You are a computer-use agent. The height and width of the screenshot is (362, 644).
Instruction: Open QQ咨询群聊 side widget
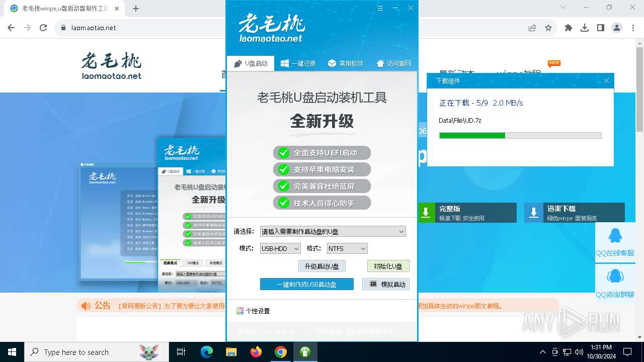[x=615, y=284]
